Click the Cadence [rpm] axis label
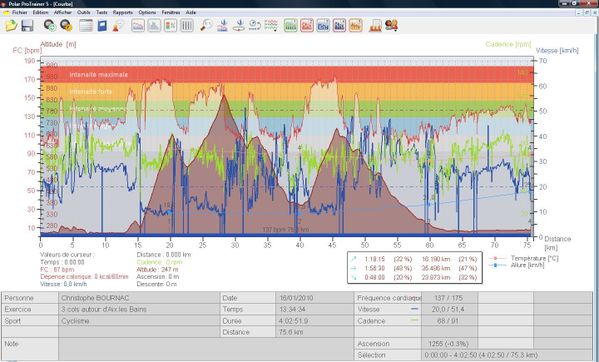Screen dimensions: 599x362 (x=508, y=44)
